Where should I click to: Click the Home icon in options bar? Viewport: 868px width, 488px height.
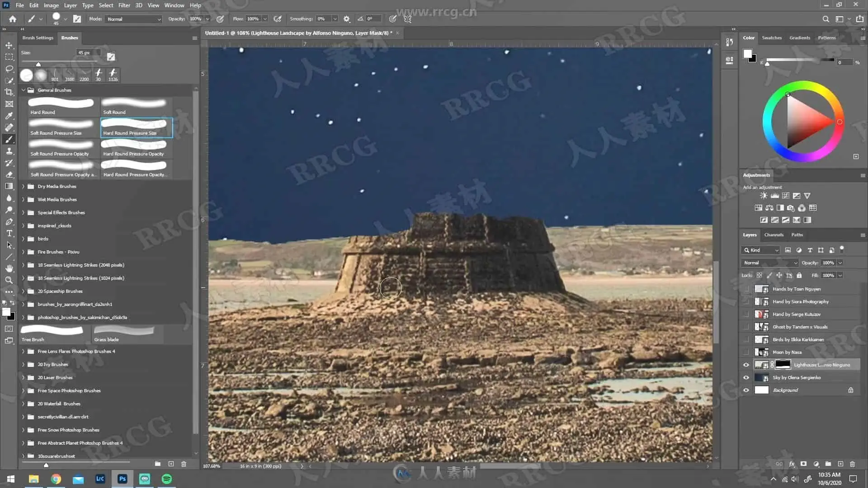coord(13,19)
